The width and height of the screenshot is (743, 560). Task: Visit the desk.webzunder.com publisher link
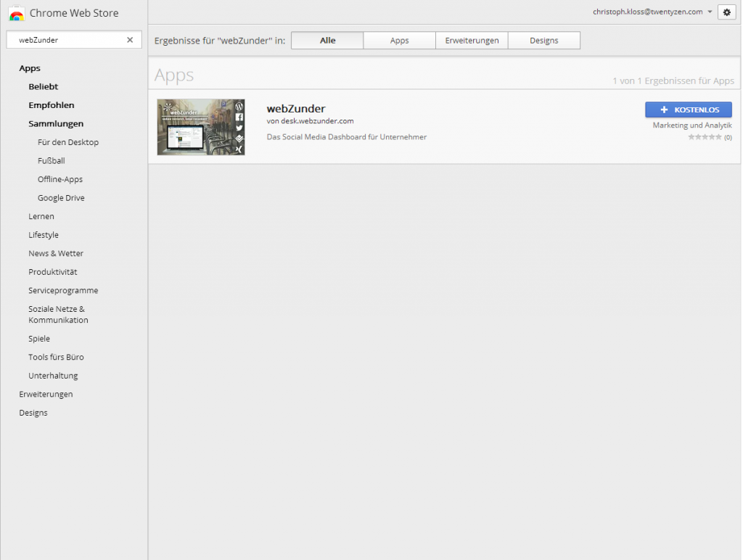tap(316, 121)
